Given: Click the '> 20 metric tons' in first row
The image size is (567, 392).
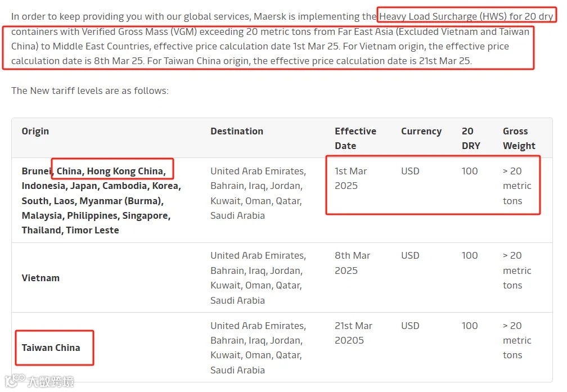Looking at the screenshot, I should tap(517, 186).
